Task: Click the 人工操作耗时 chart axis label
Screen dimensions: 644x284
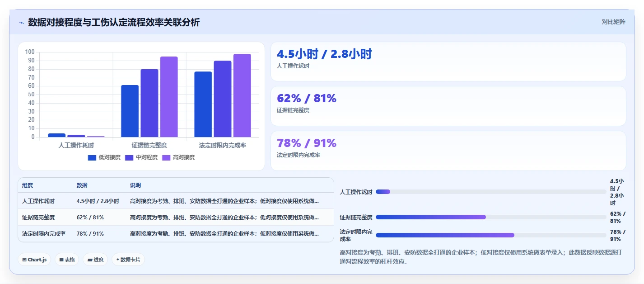Action: (76, 145)
